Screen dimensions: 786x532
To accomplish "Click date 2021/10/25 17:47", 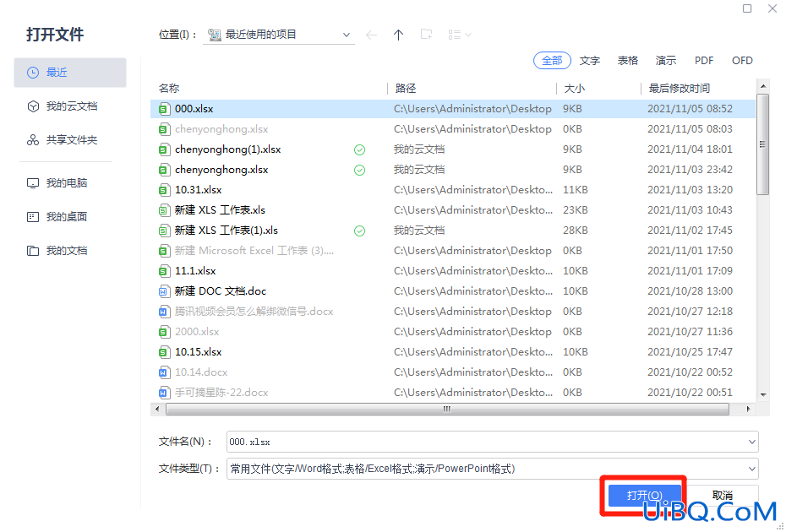I will (690, 352).
